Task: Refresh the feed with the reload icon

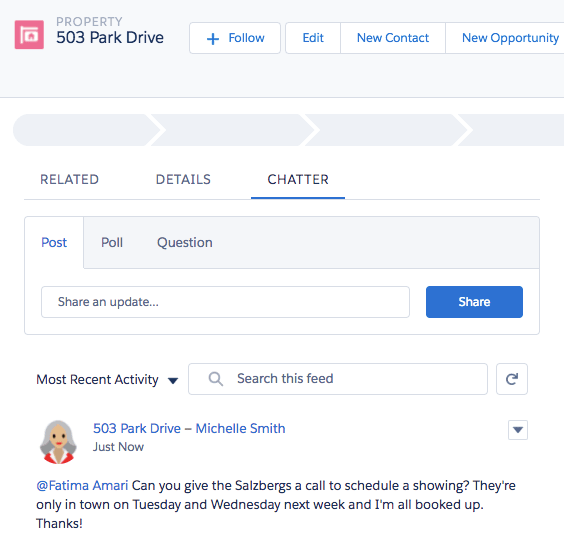Action: tap(512, 379)
